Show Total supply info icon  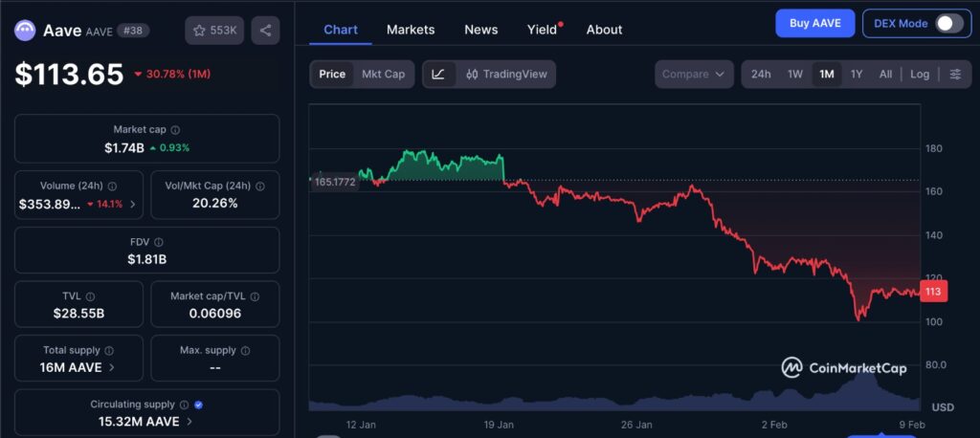tap(109, 351)
